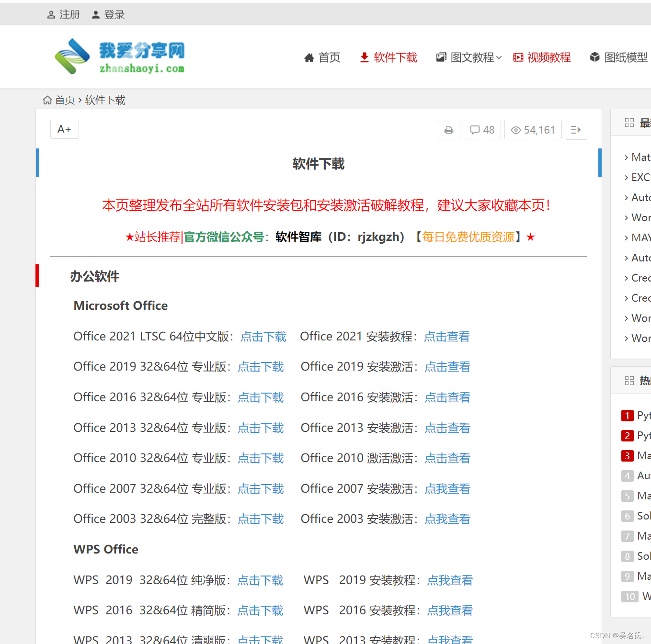Click the A+ font size button
Viewport: 651px width, 644px height.
[65, 129]
